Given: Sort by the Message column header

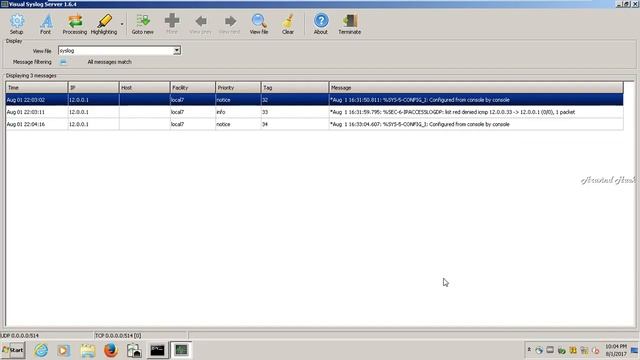Looking at the screenshot, I should (476, 87).
